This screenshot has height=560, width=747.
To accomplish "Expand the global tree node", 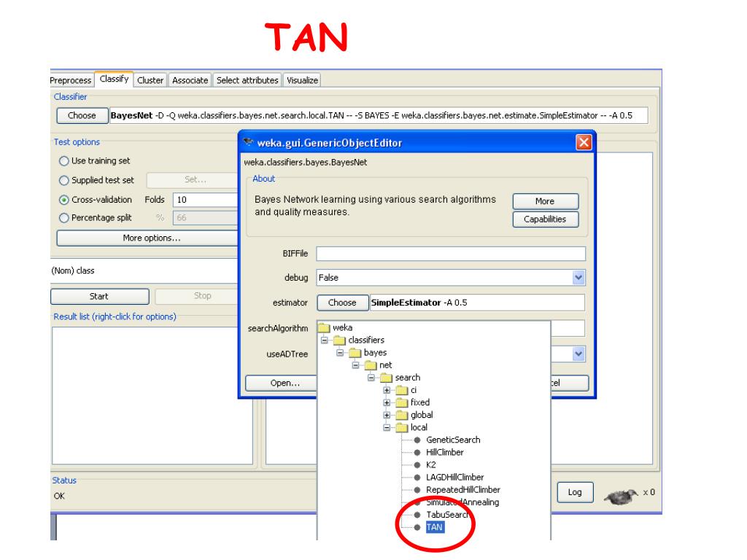I will pos(387,415).
